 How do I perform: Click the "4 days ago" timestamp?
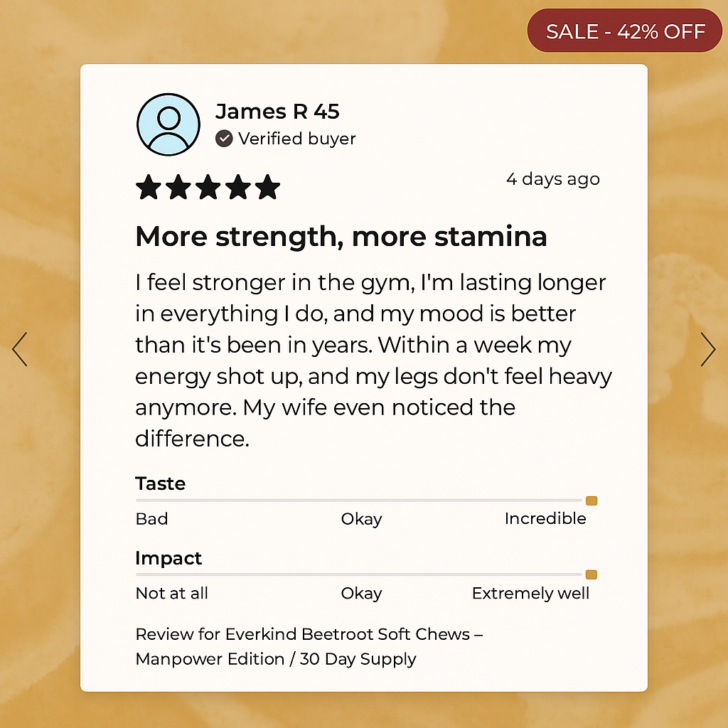pos(553,179)
